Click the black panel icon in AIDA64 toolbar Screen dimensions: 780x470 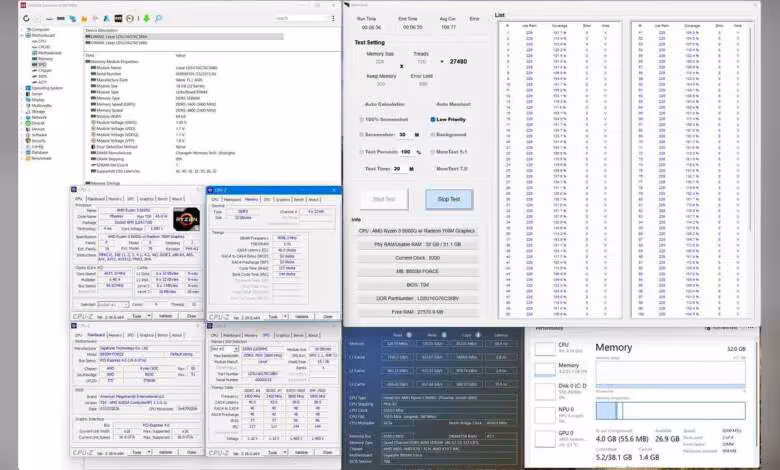[118, 18]
